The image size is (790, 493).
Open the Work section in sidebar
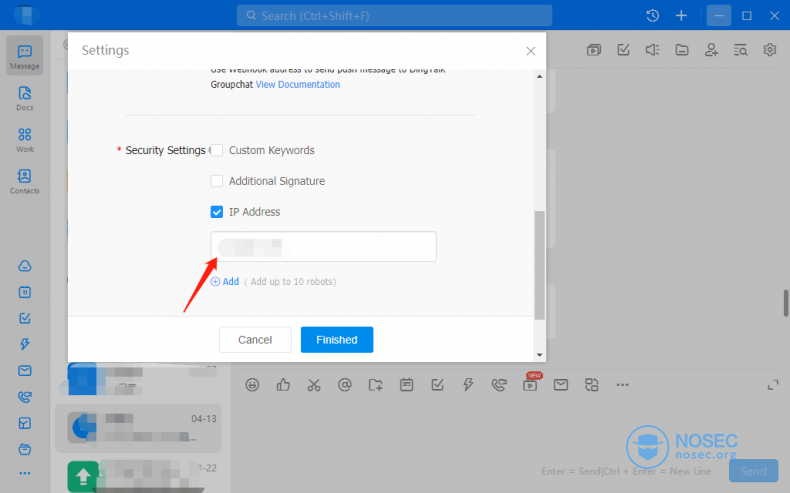tap(24, 140)
